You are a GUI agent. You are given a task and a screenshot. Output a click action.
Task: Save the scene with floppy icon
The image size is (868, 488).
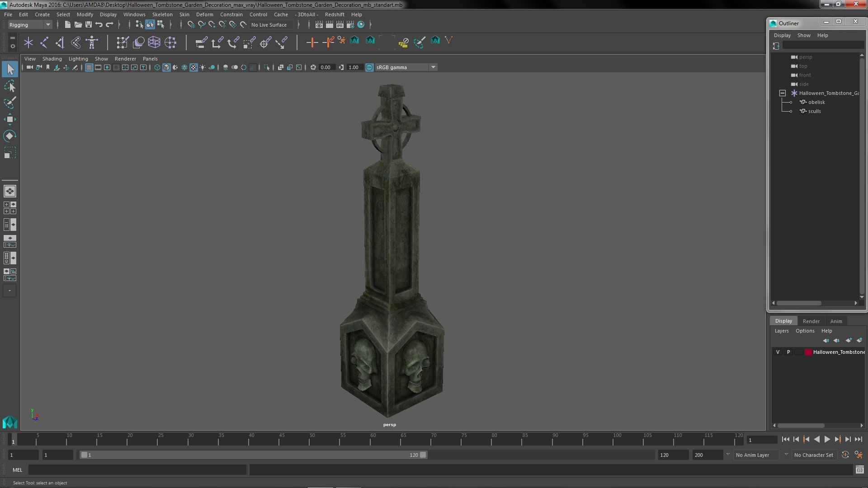click(x=89, y=25)
